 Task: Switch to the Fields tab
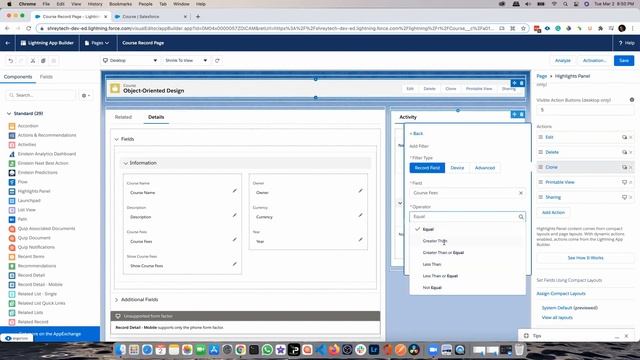(46, 77)
